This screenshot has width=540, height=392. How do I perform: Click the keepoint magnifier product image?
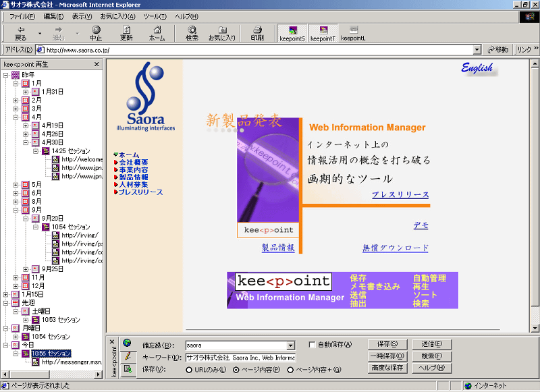coord(268,169)
